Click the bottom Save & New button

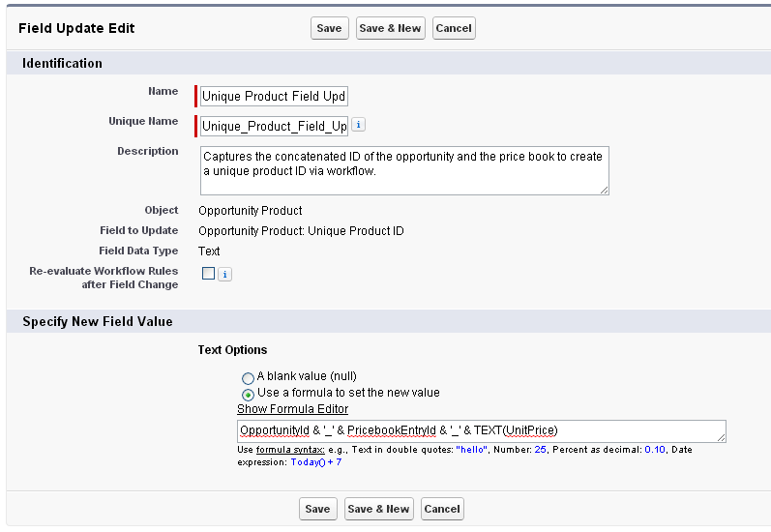pos(378,509)
